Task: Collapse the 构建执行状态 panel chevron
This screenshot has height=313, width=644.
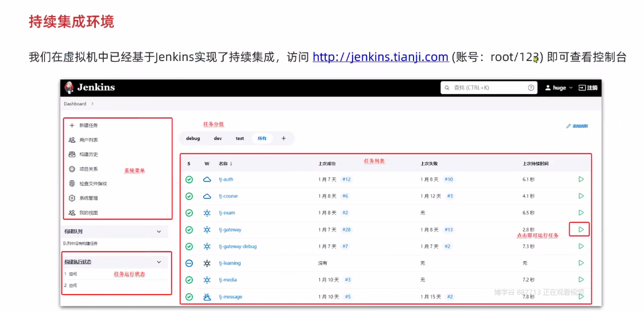Action: (159, 262)
